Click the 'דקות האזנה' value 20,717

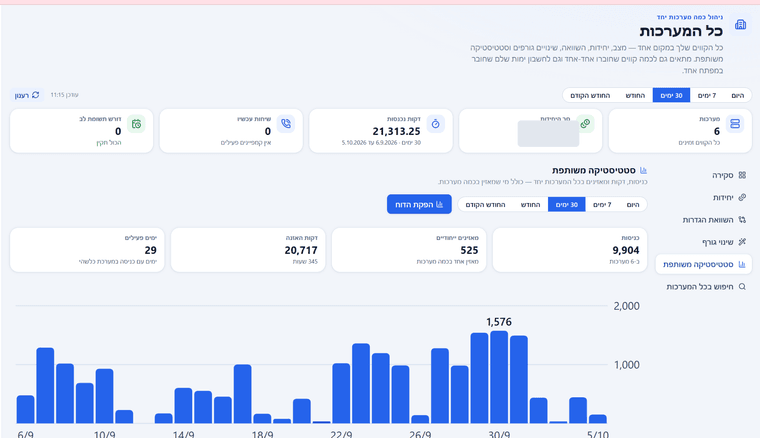pyautogui.click(x=301, y=250)
